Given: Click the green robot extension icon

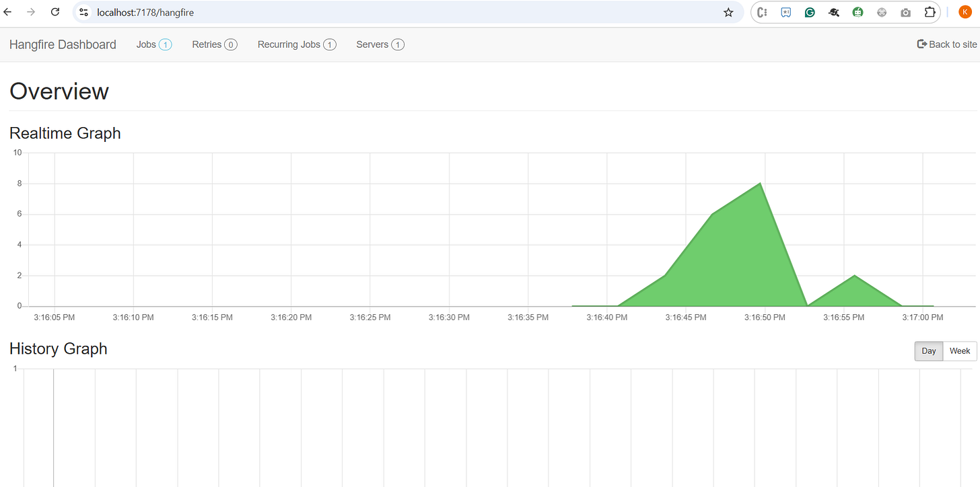Looking at the screenshot, I should coord(858,12).
